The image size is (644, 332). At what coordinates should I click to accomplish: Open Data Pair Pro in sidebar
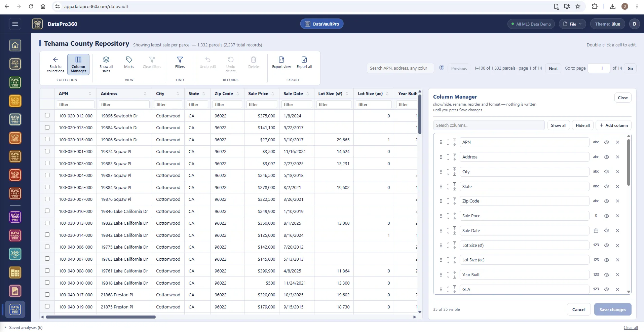tap(15, 101)
